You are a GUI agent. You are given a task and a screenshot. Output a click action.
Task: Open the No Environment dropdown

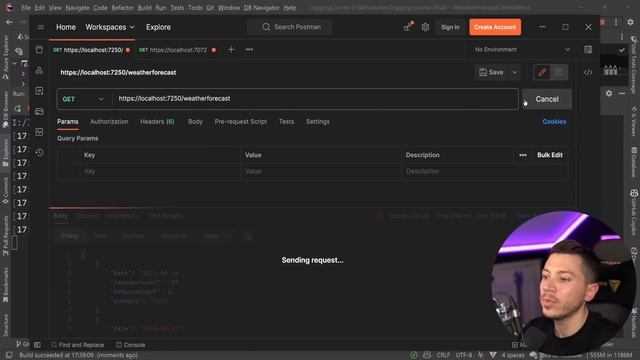(x=522, y=50)
